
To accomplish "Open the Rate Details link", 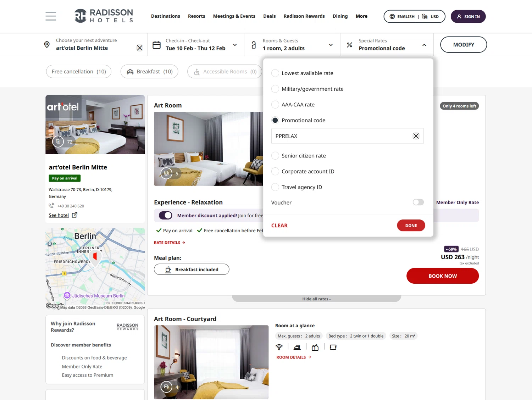I will 170,243.
